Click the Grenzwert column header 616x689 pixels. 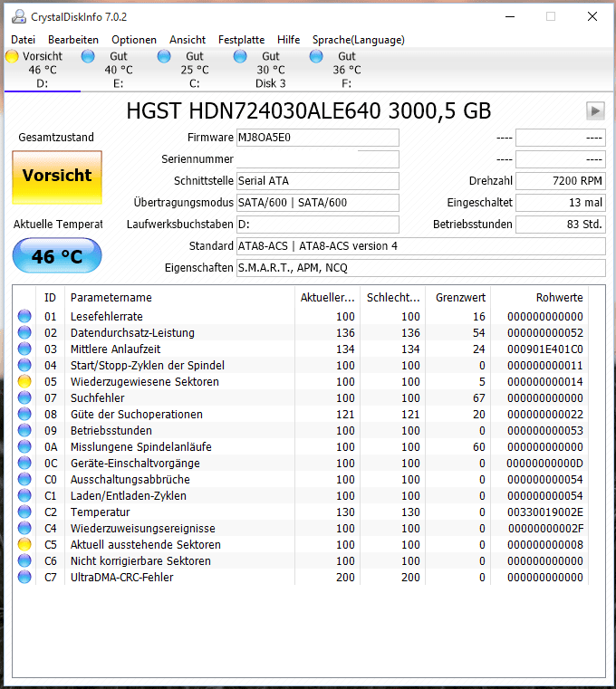click(x=458, y=298)
